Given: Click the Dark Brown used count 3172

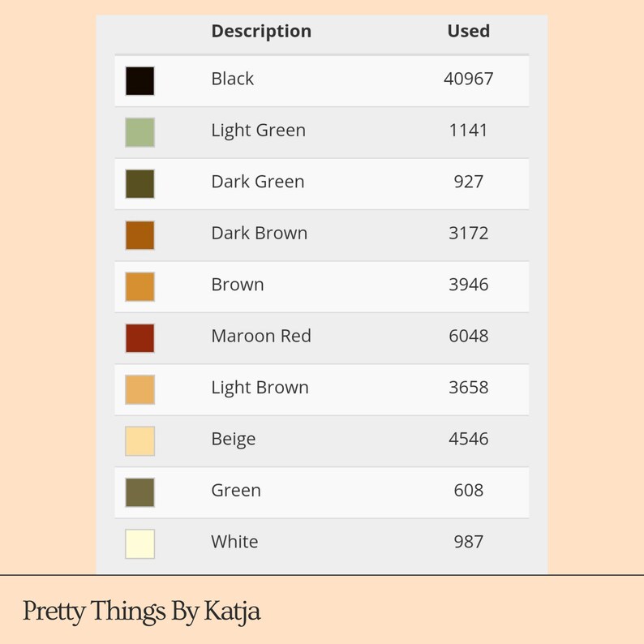Looking at the screenshot, I should click(x=469, y=234).
